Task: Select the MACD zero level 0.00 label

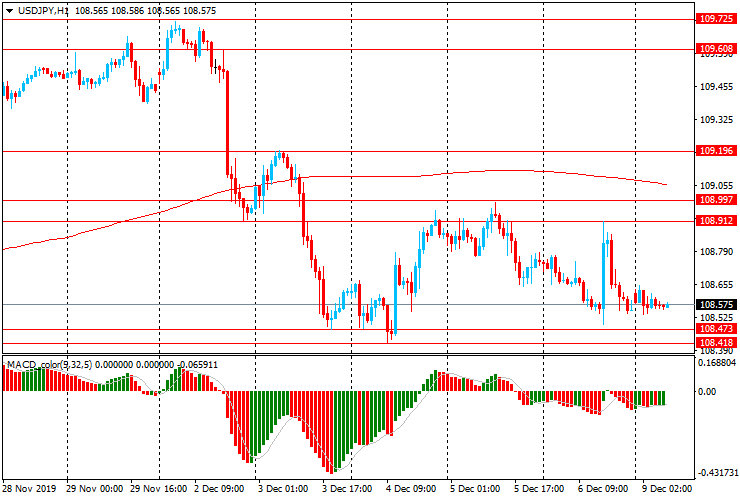Action: coord(707,391)
